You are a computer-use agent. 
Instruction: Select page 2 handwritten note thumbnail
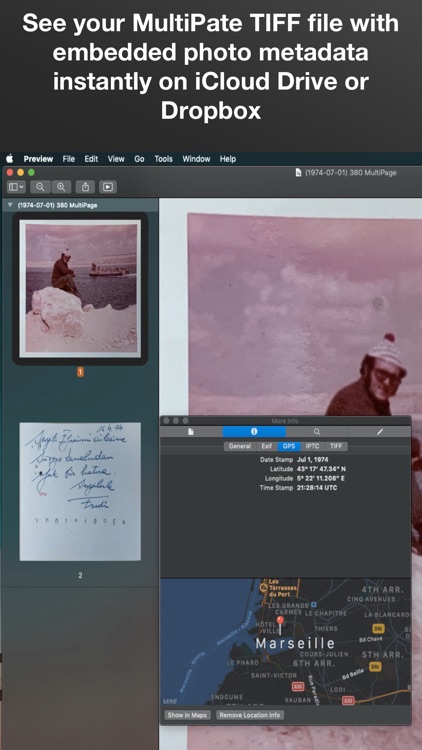(80, 491)
